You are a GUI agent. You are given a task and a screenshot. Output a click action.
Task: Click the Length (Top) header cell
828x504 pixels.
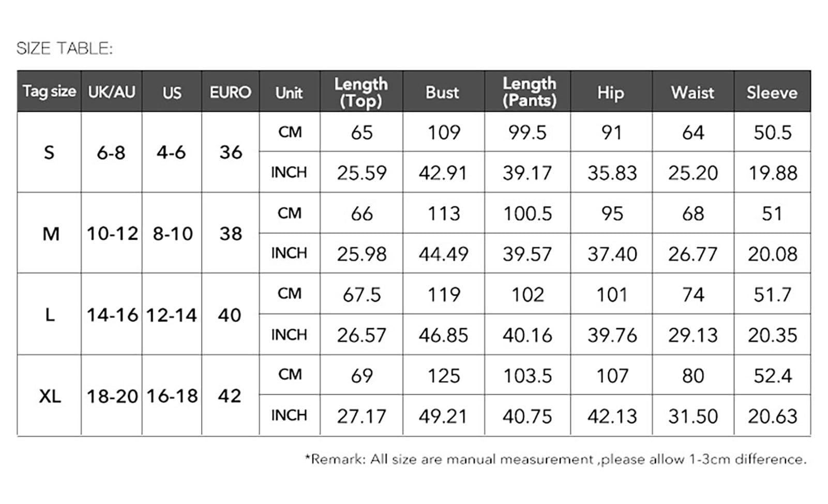(361, 91)
